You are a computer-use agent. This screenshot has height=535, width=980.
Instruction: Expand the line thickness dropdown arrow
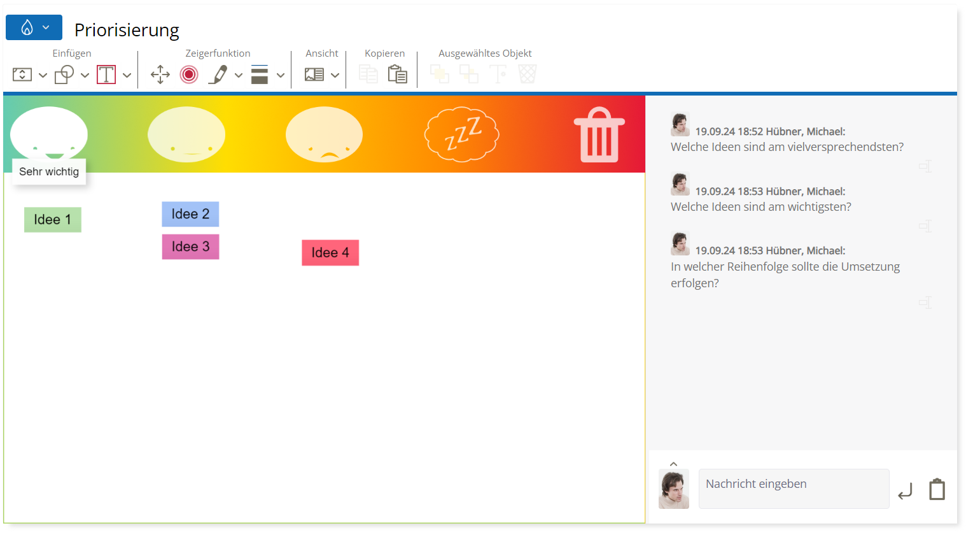[281, 75]
